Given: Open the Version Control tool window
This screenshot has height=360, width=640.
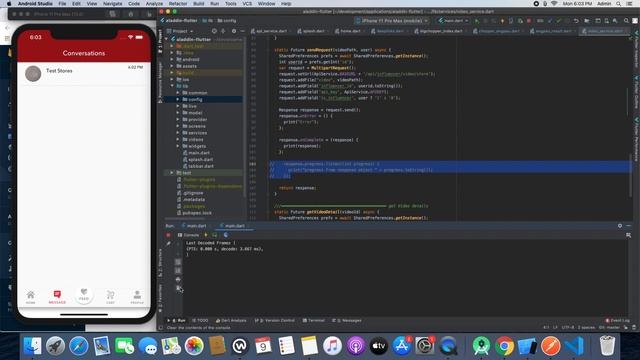Looking at the screenshot, I should pyautogui.click(x=274, y=320).
